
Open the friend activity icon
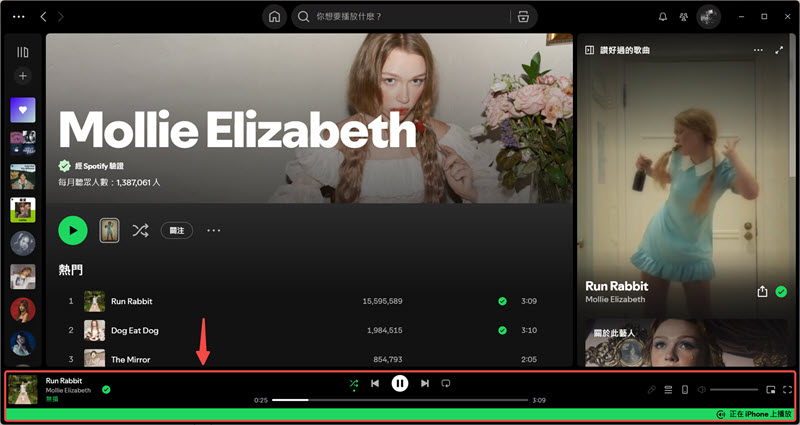[x=684, y=17]
